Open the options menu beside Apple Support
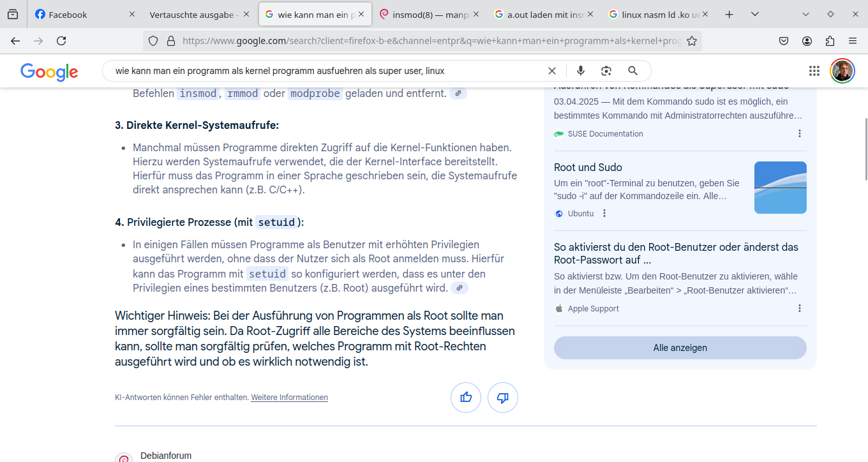Image resolution: width=868 pixels, height=462 pixels. [799, 308]
